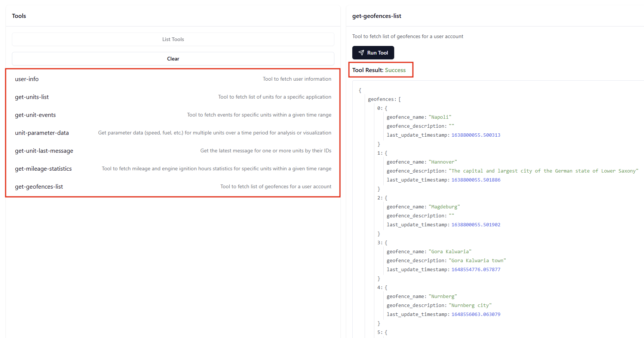644x338 pixels.
Task: Select the get-unit-last-message tool
Action: 173,151
